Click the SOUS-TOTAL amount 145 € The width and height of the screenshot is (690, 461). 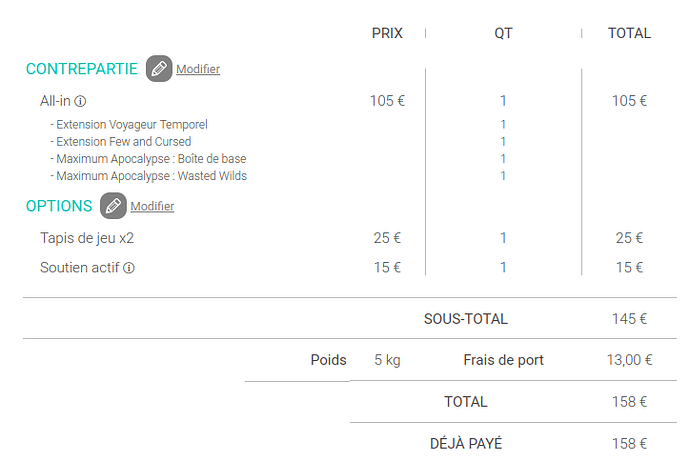[629, 319]
